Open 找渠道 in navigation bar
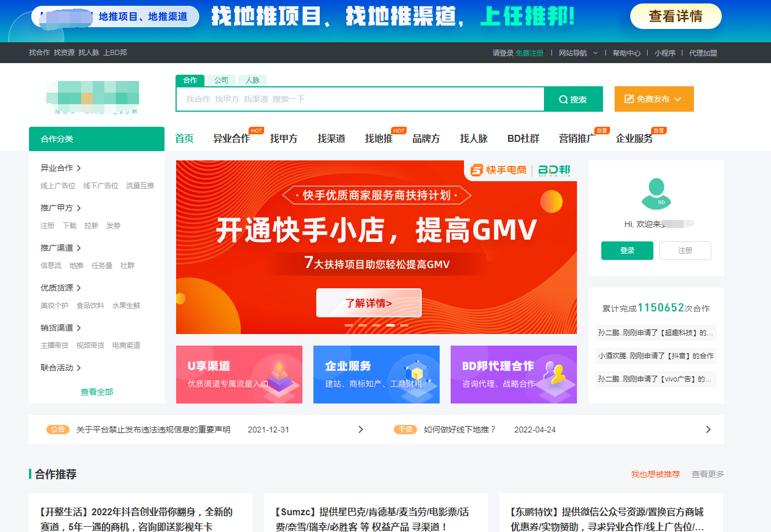771x532 pixels. pos(331,139)
